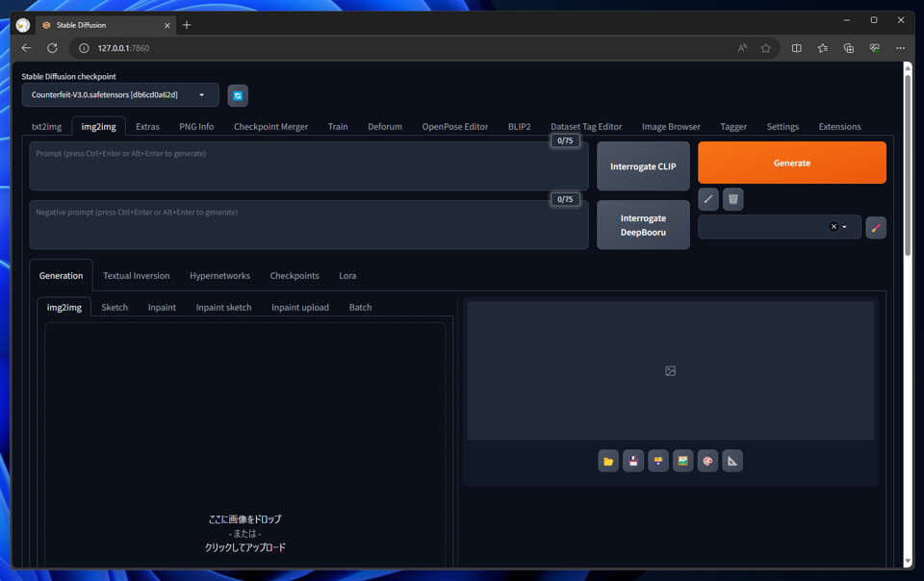Focus the Negative prompt text box

[x=309, y=225]
